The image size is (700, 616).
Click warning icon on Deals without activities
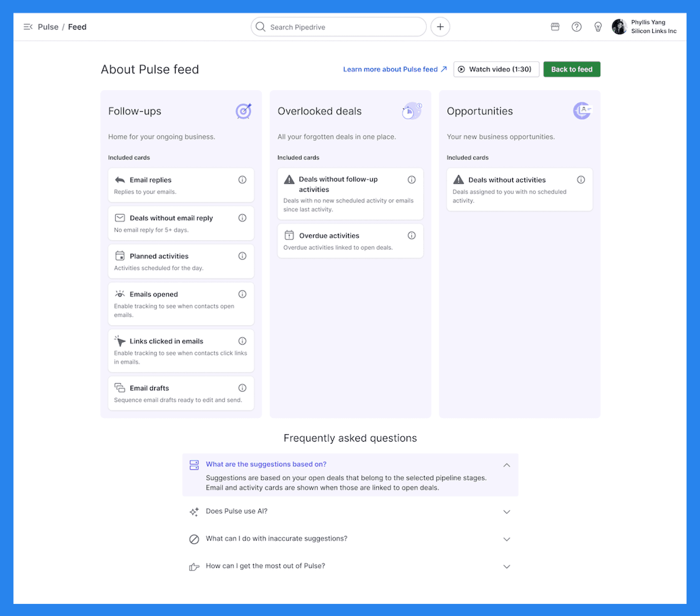[x=459, y=179]
